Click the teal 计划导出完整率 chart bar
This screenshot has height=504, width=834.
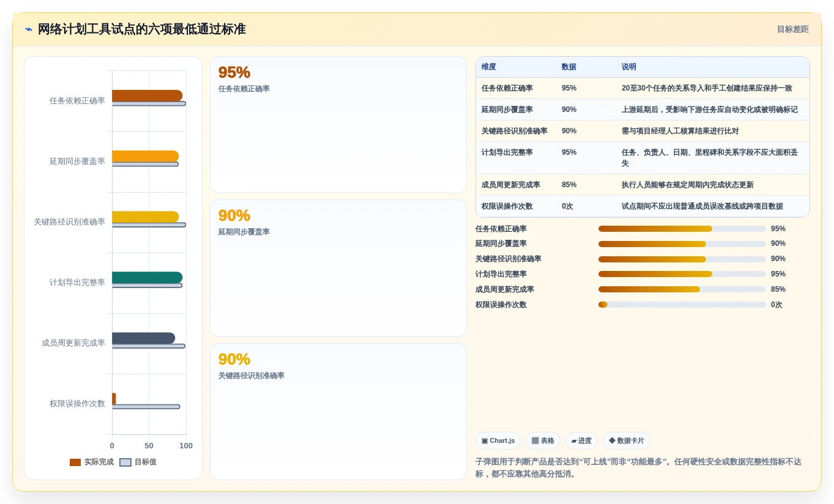(x=147, y=277)
